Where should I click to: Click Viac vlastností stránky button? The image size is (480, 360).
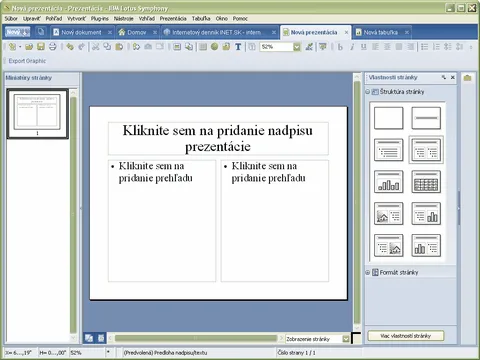pos(406,336)
